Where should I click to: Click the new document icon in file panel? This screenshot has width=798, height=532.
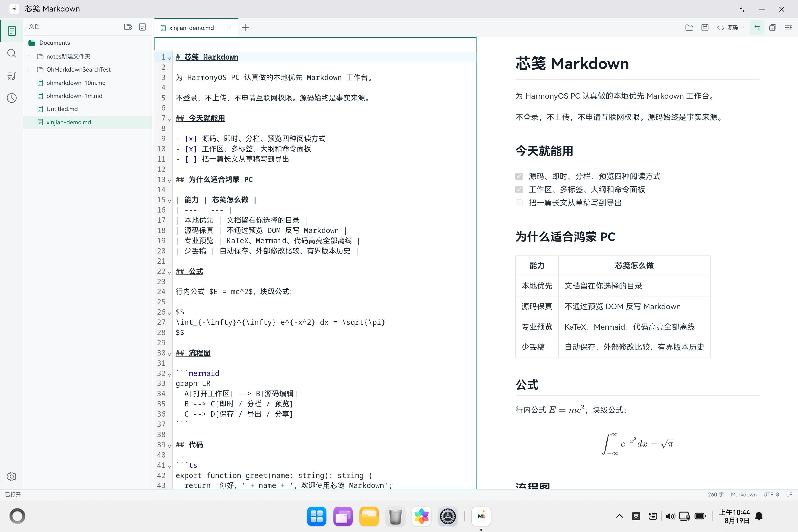coord(142,27)
